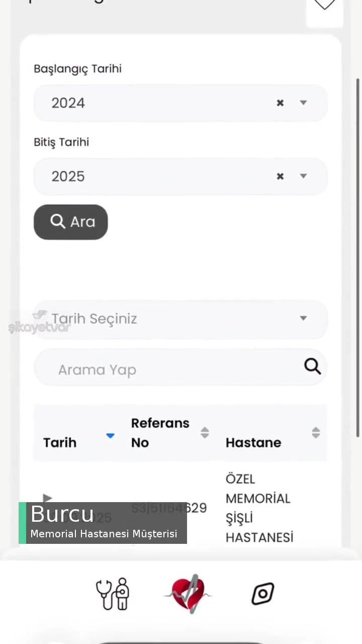
Task: Clear the 2025 end date selection
Action: click(x=280, y=177)
